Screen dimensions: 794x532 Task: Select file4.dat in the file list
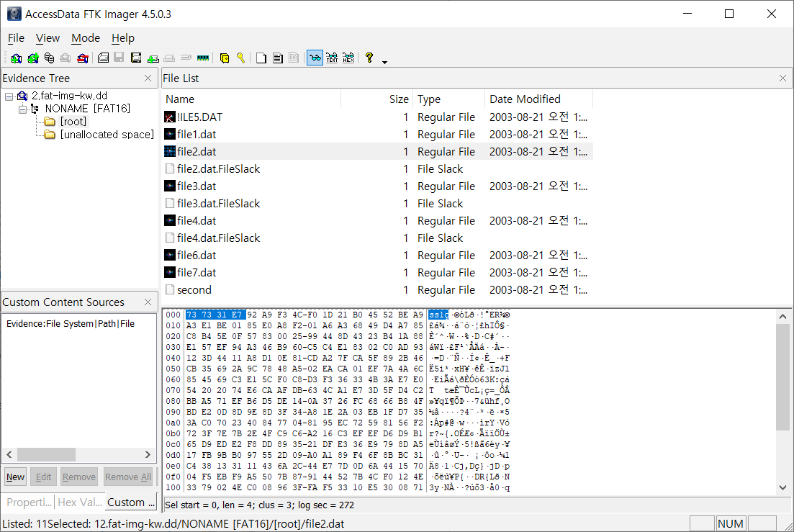[x=197, y=221]
